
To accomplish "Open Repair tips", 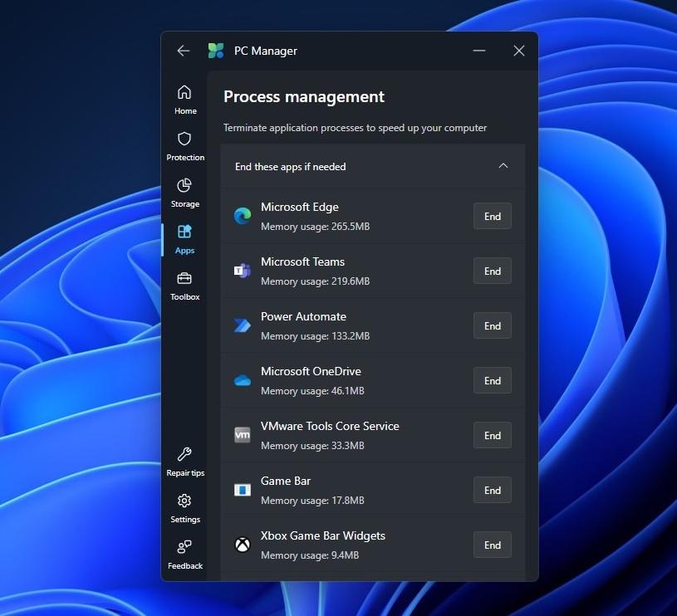I will (184, 462).
